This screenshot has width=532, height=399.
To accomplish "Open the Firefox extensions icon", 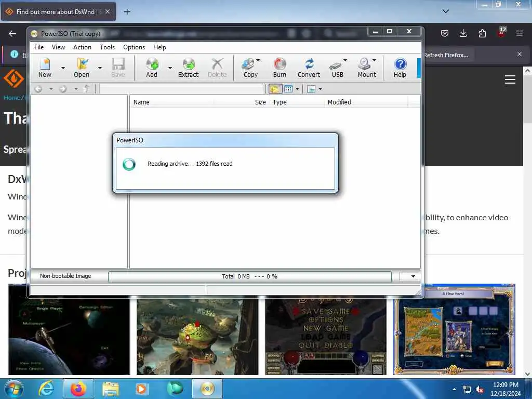I will [482, 33].
